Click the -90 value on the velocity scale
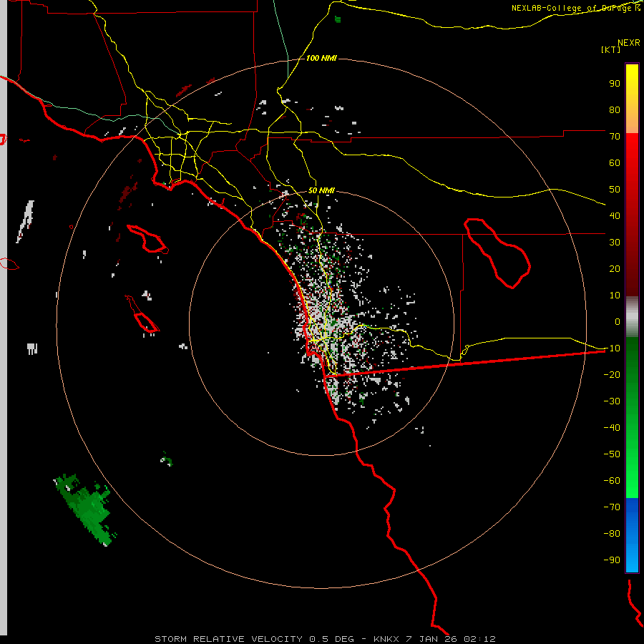Viewport: 644px width, 644px height. click(612, 560)
